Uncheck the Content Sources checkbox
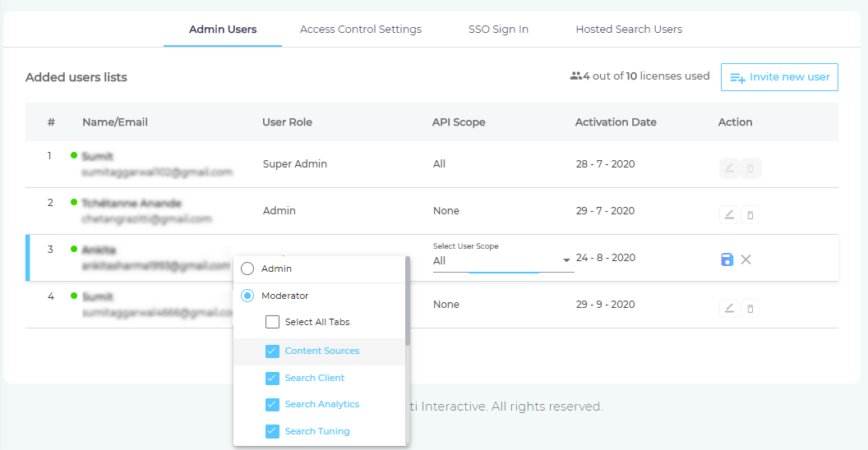 [273, 351]
